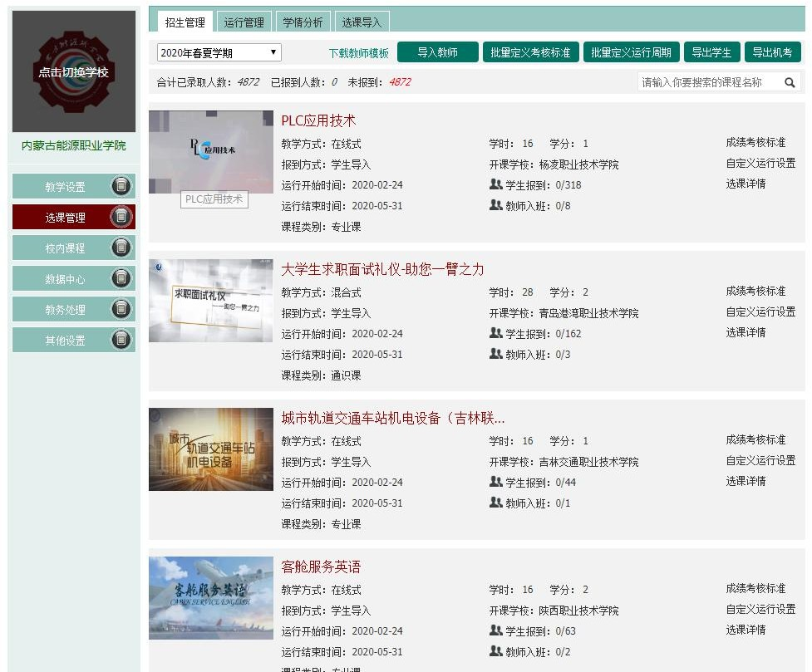Click the icon next to 数据中心 sidebar item
812x672 pixels.
tap(123, 278)
